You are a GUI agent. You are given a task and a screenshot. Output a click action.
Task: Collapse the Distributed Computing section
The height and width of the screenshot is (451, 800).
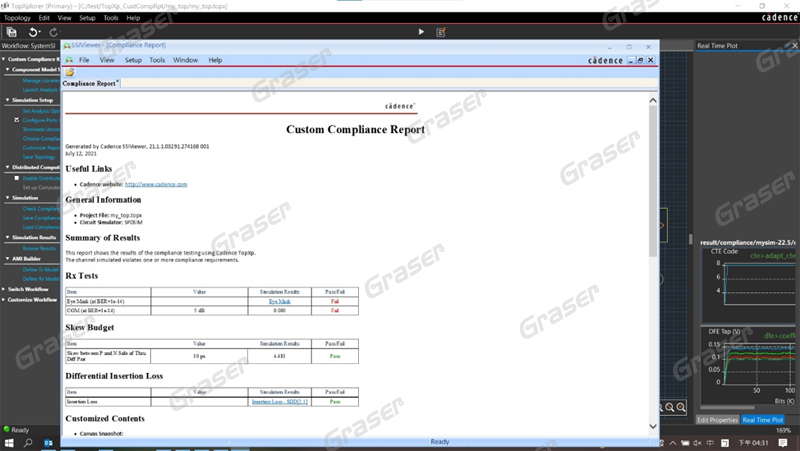coord(7,167)
